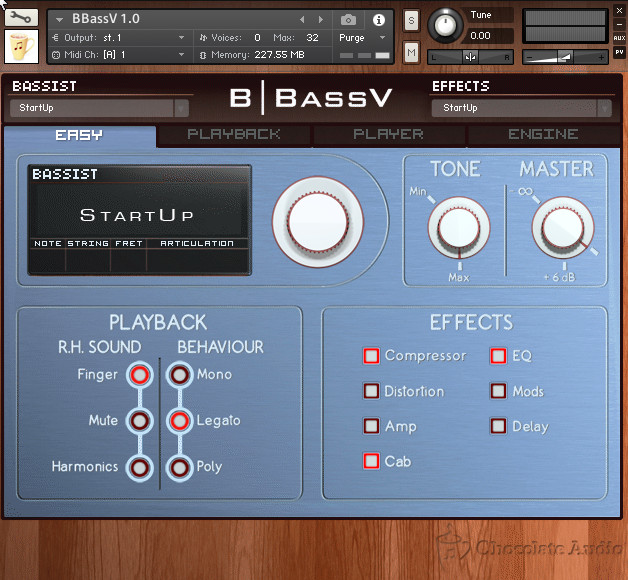628x580 pixels.
Task: Click the coffee mug instrument icon
Action: [22, 46]
